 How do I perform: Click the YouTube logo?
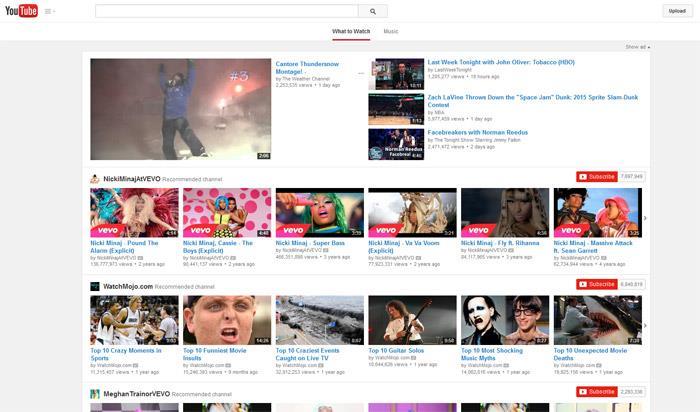(21, 11)
